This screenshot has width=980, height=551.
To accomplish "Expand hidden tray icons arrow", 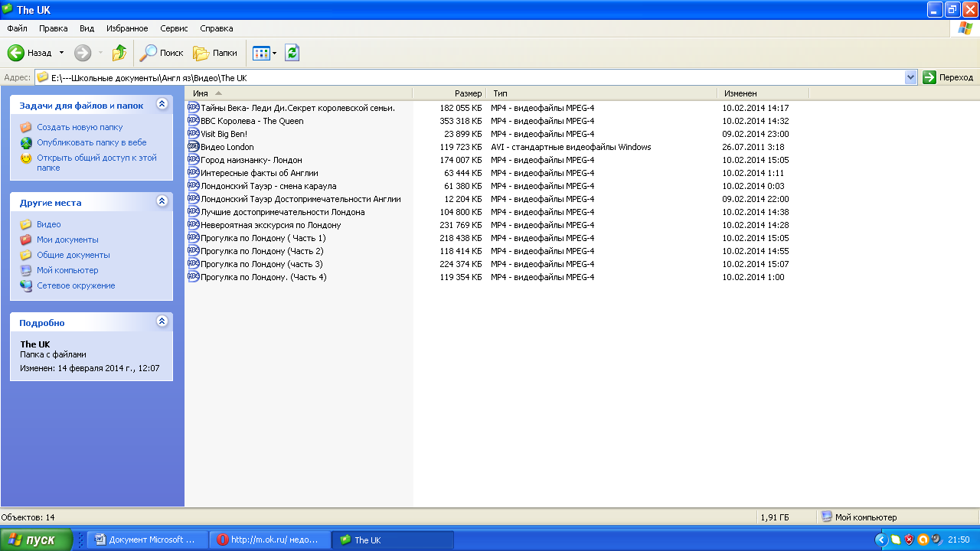I will click(881, 540).
